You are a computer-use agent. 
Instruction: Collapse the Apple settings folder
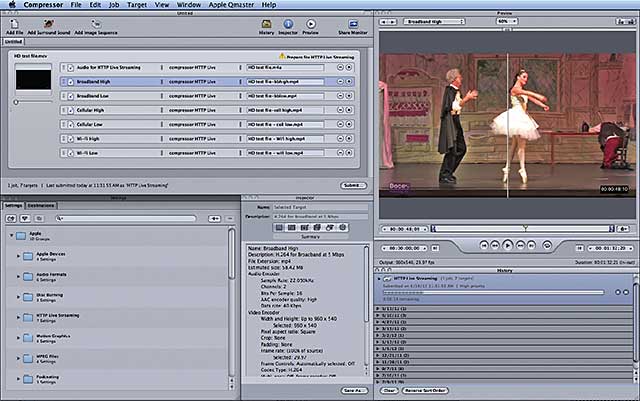(x=11, y=235)
